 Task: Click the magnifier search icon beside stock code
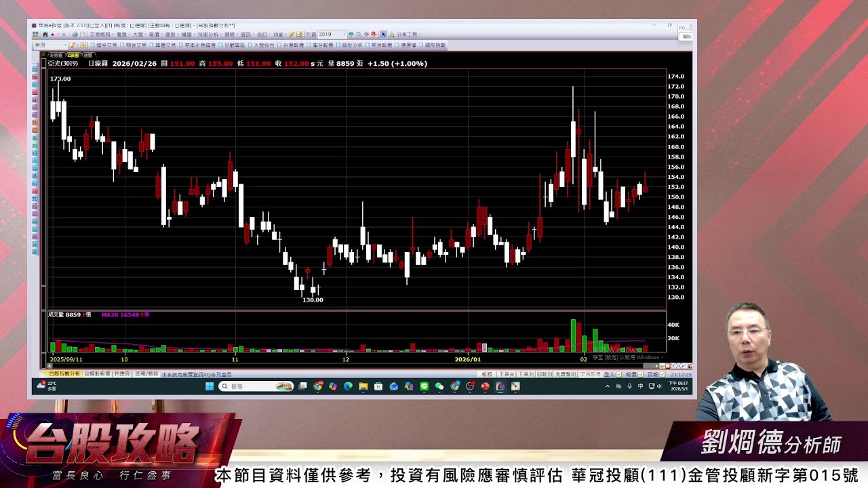click(357, 34)
